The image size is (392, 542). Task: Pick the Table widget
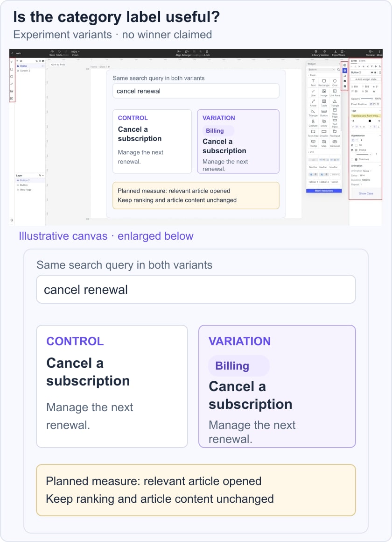[324, 103]
